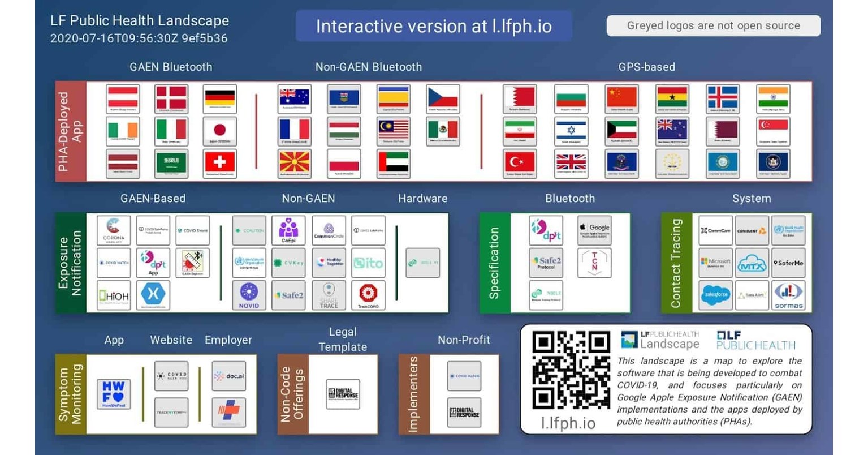Select the Google Apple Exposure Notifications card
868x455 pixels.
pyautogui.click(x=594, y=230)
